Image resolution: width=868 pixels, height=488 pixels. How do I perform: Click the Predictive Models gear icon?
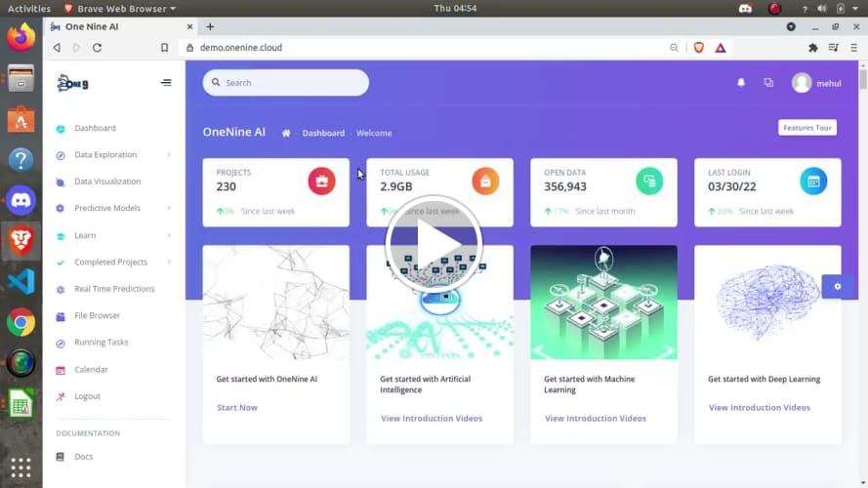(61, 209)
